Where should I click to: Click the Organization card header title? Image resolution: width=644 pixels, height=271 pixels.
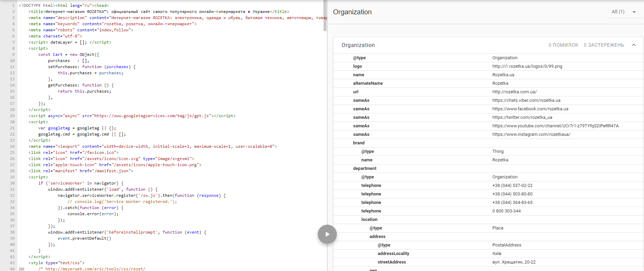[358, 45]
